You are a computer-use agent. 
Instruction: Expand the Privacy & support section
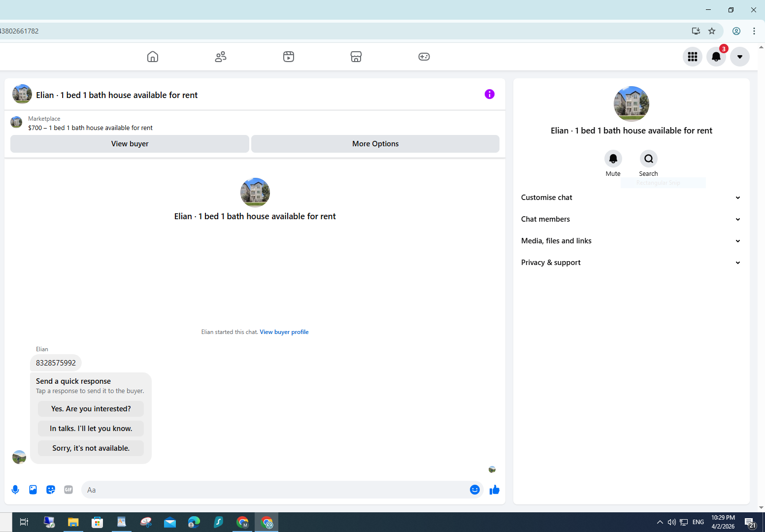[631, 263]
